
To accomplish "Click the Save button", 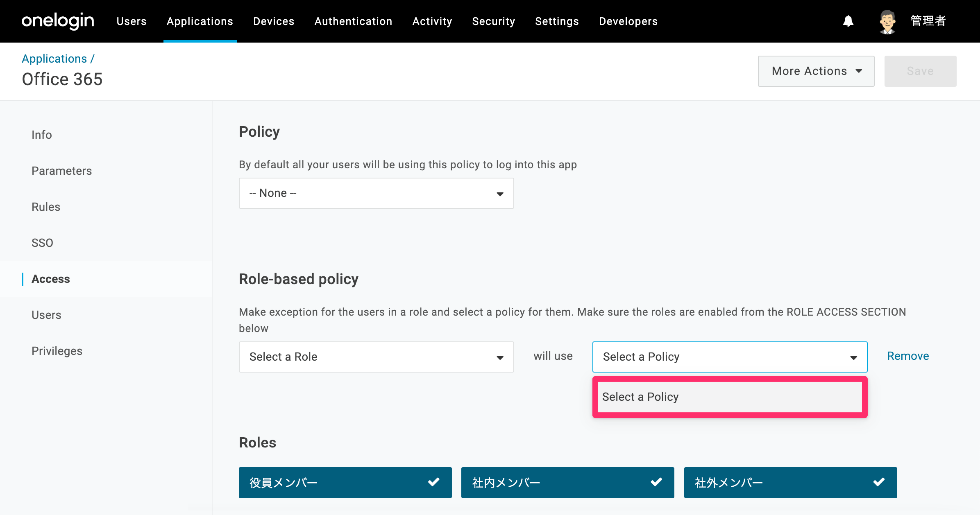I will point(920,71).
